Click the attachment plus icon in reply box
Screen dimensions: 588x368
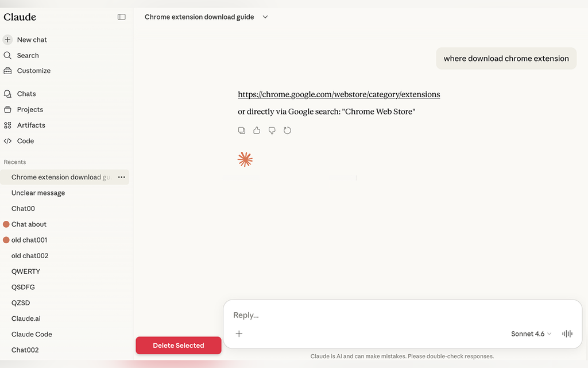(x=239, y=333)
